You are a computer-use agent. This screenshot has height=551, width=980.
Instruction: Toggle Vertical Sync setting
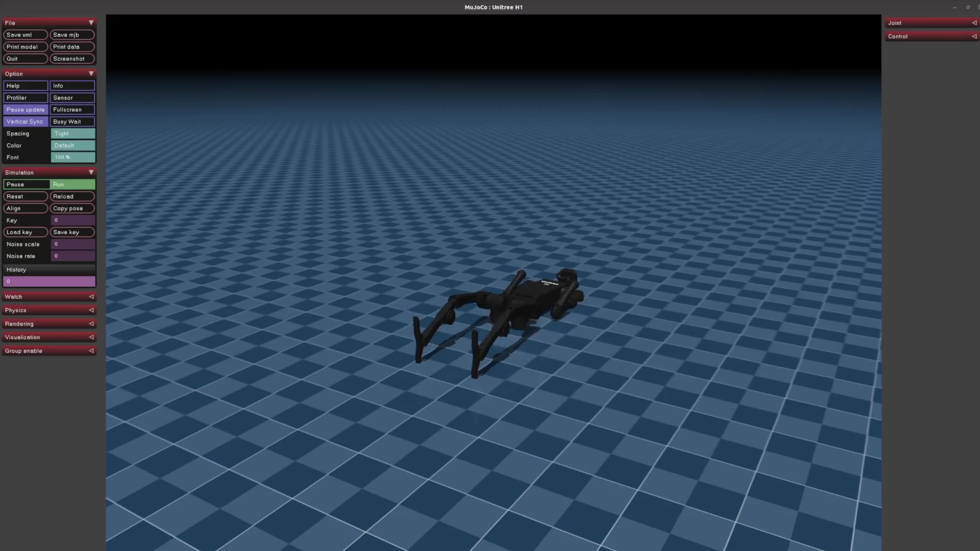25,121
